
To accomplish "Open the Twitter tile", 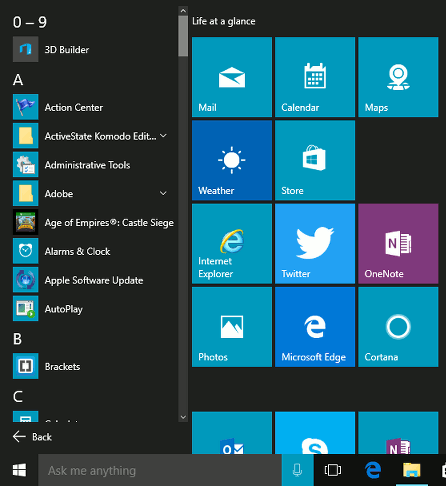I will (x=315, y=244).
